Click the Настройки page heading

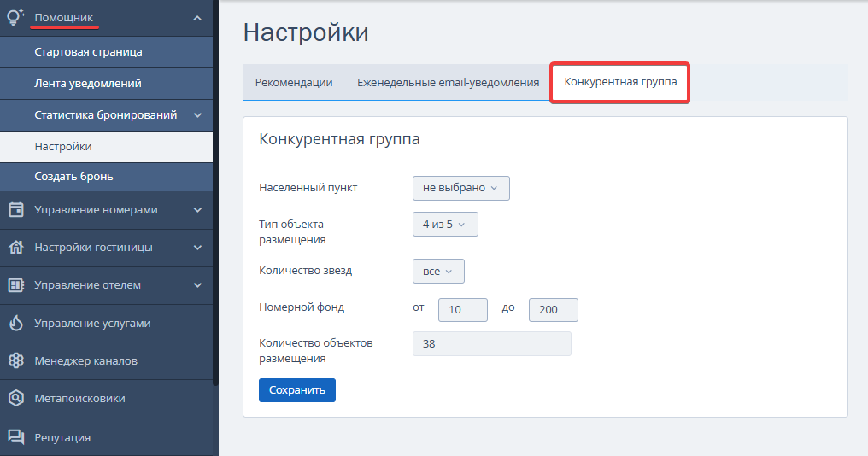(306, 32)
